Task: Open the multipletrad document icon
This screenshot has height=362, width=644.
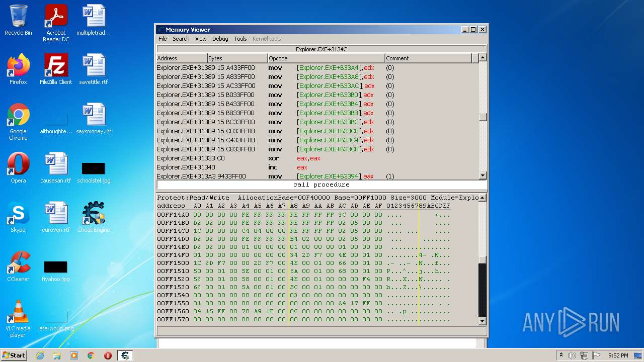Action: 94,20
